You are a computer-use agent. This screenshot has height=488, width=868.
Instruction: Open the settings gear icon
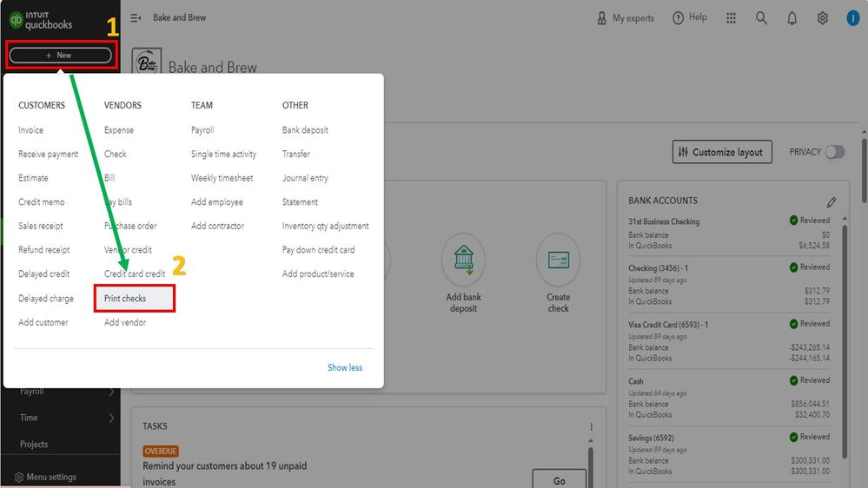pyautogui.click(x=823, y=18)
